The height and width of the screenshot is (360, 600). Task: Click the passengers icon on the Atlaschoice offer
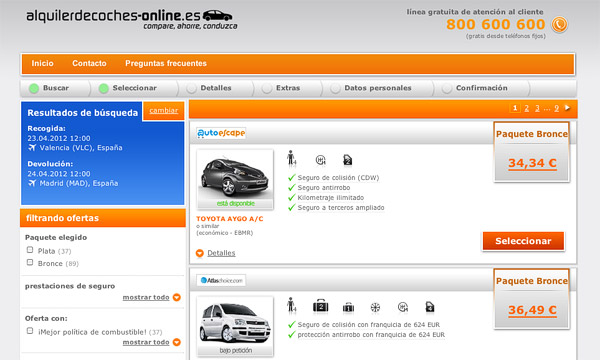pos(292,305)
